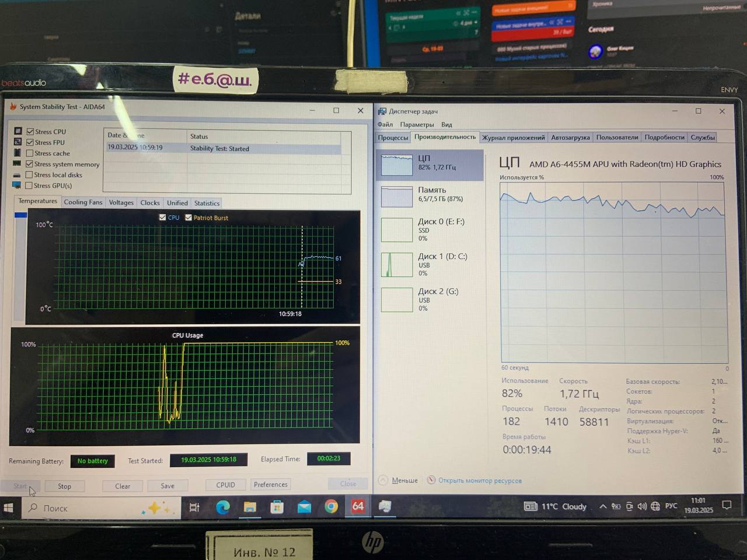Select the Память performance thumbnail
This screenshot has width=747, height=560.
click(431, 195)
